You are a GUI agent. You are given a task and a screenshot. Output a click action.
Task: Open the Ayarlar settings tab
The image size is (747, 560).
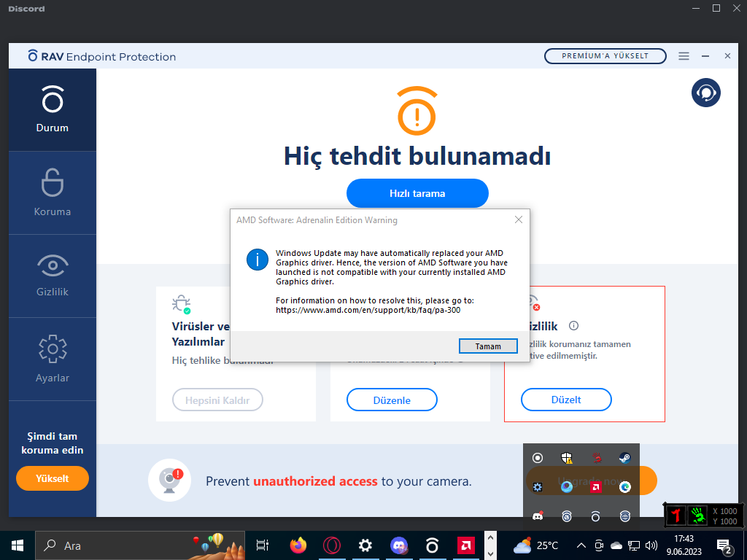(x=53, y=359)
